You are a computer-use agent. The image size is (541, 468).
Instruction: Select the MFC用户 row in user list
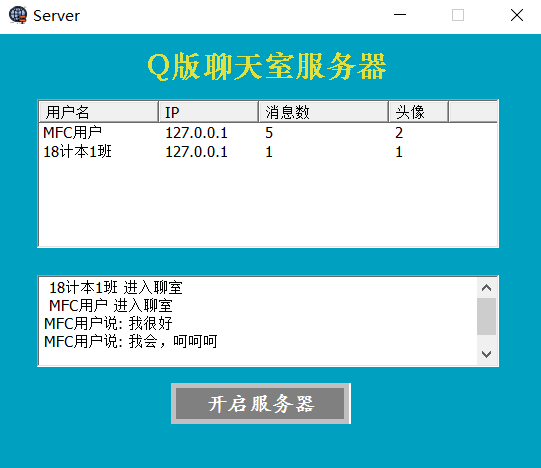[268, 133]
